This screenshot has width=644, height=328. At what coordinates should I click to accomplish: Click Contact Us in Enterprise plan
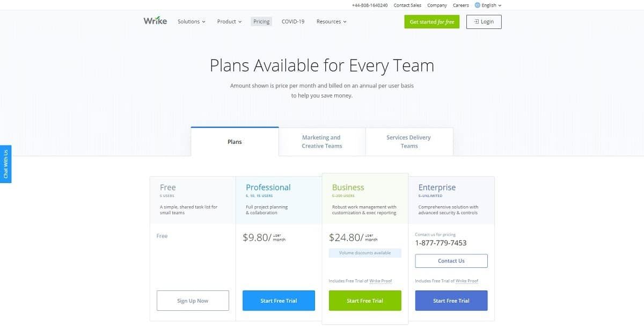coord(451,261)
